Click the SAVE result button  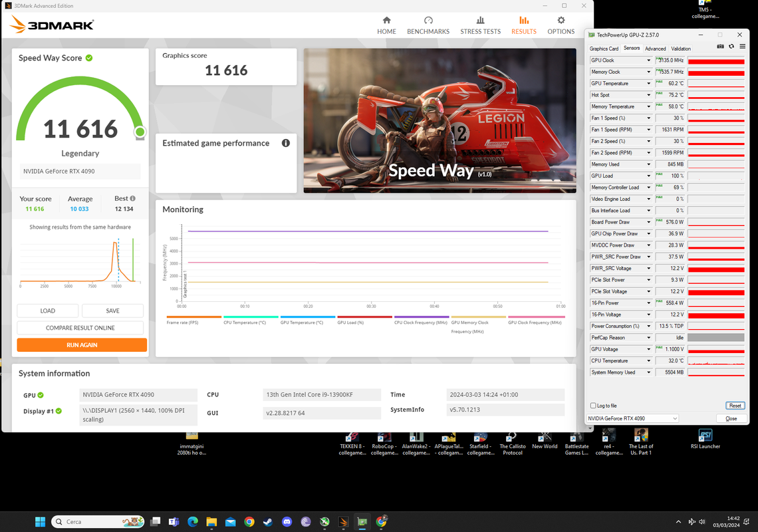coord(112,311)
